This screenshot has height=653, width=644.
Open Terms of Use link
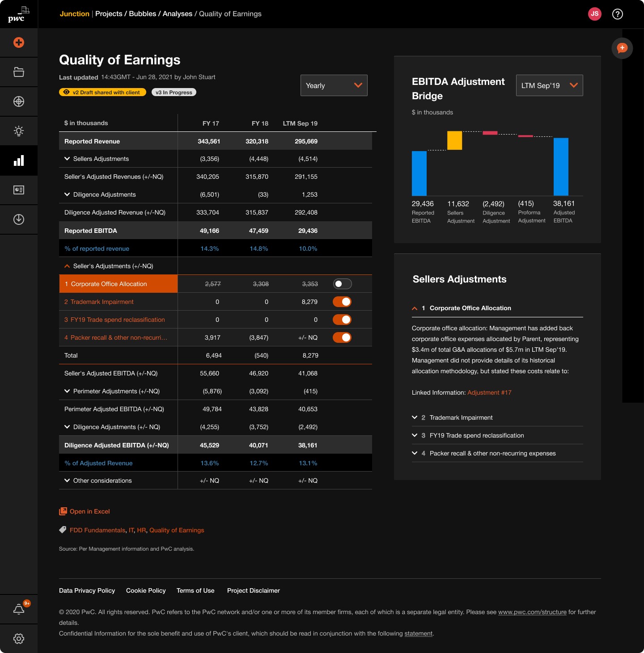coord(195,590)
